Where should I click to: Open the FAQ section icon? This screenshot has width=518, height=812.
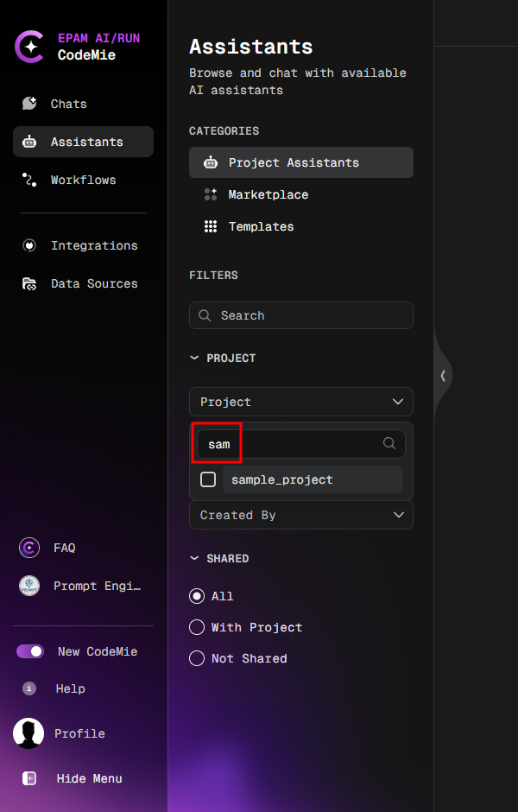click(x=28, y=548)
